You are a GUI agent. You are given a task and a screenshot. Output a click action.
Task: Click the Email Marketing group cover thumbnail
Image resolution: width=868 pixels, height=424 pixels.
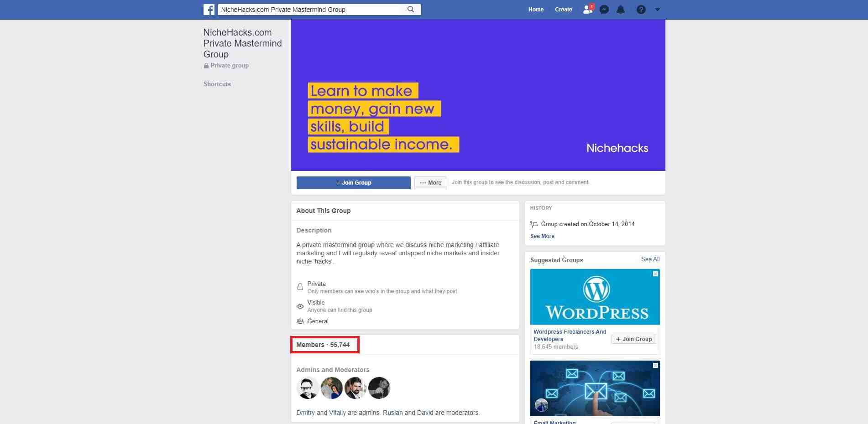click(595, 388)
